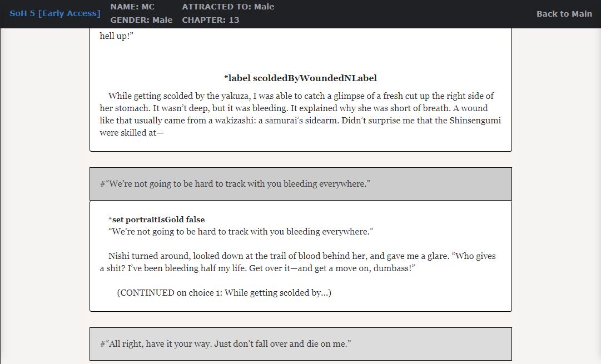This screenshot has height=364, width=601.
Task: Click the *label scoldedByWoundedNLabel heading
Action: [300, 78]
